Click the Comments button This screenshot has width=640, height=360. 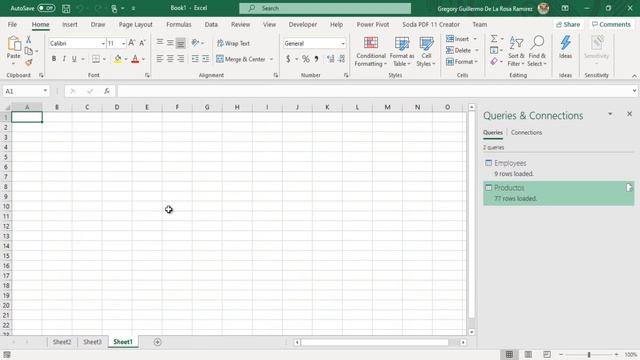(611, 24)
